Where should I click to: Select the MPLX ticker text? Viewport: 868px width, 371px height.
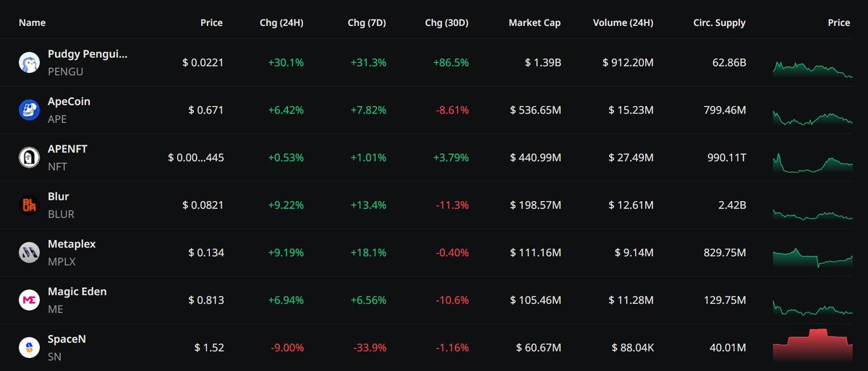(61, 261)
